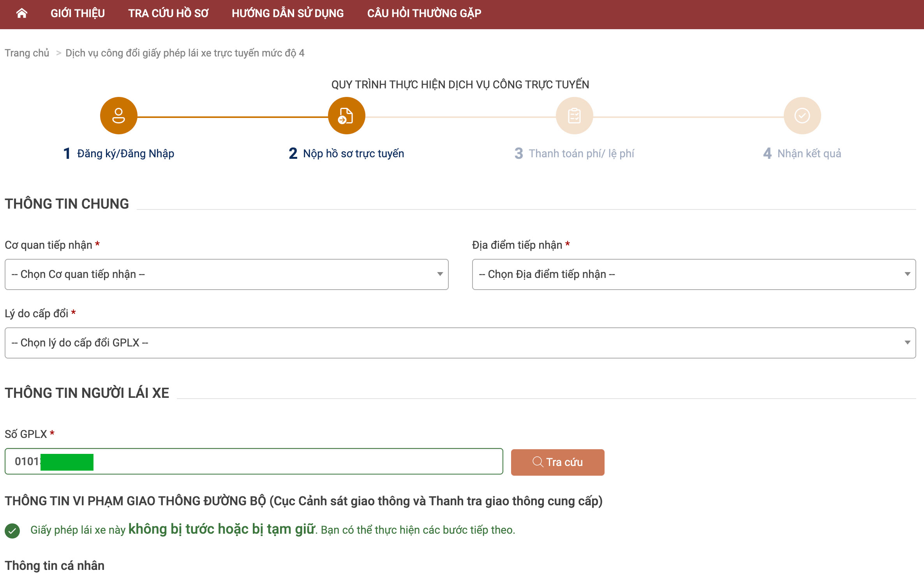Click the green check status icon
Image resolution: width=924 pixels, height=573 pixels.
(x=12, y=530)
